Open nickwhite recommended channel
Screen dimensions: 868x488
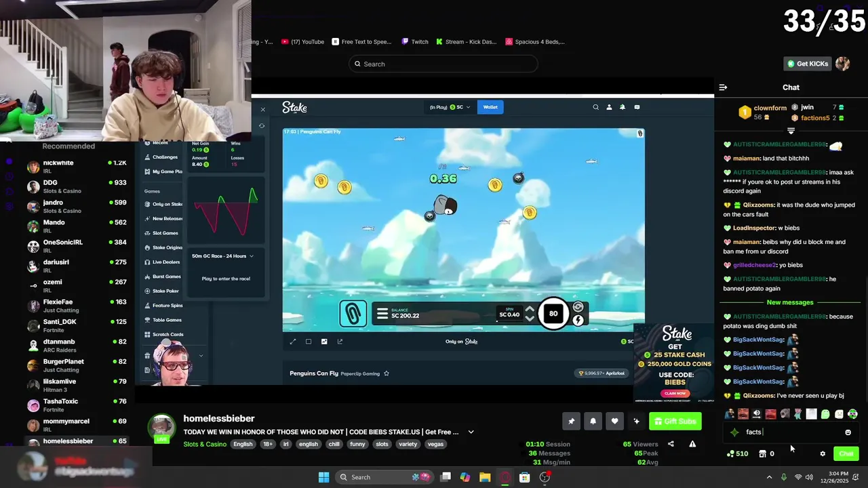[x=77, y=167]
